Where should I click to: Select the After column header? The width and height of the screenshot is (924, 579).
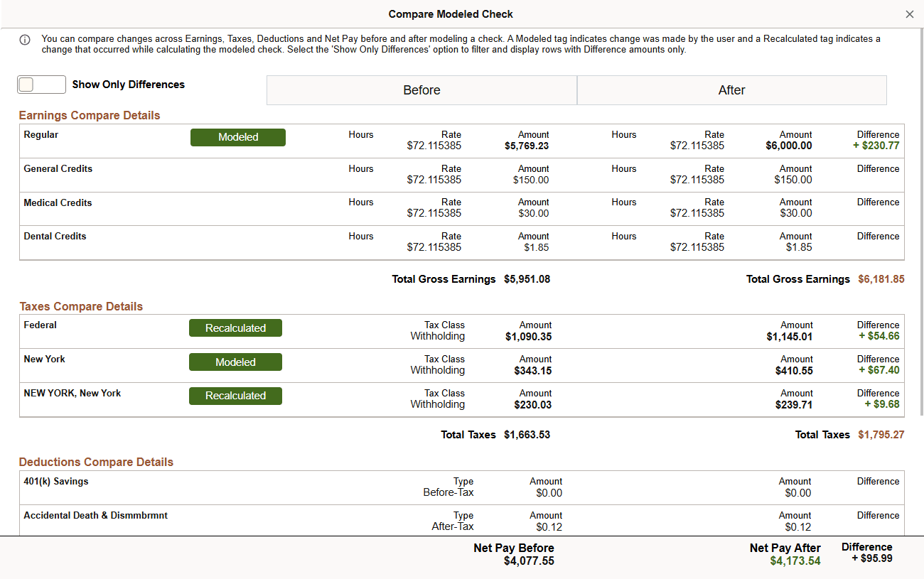[x=731, y=90]
